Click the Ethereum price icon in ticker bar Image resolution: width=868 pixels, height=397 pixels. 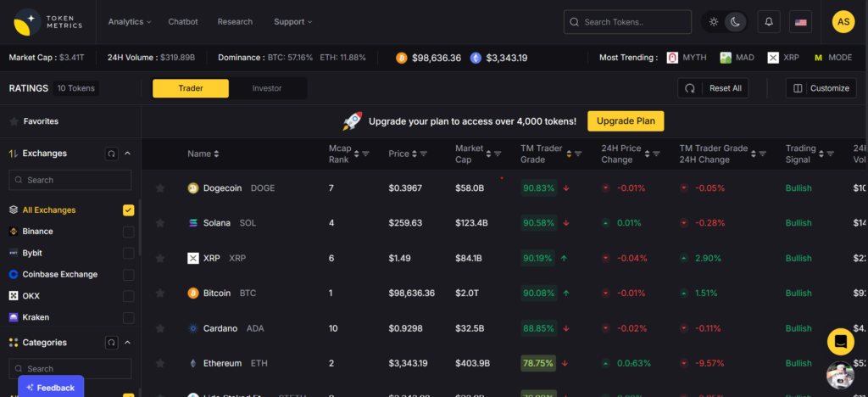click(476, 58)
